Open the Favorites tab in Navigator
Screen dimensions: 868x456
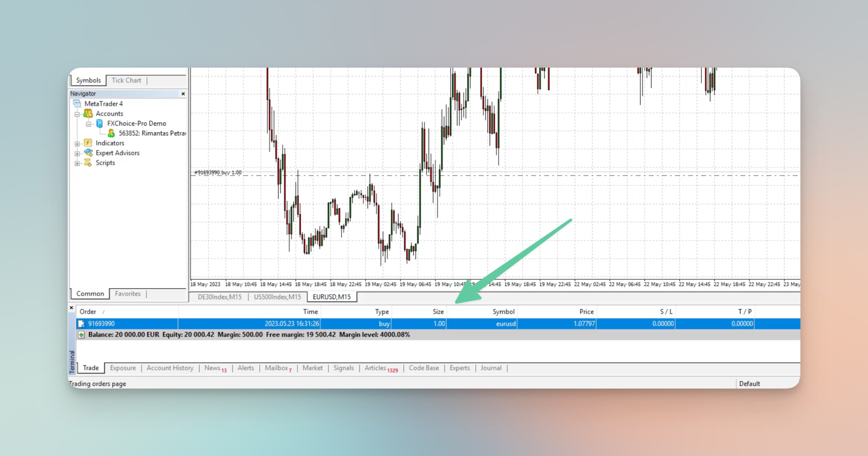tap(128, 294)
